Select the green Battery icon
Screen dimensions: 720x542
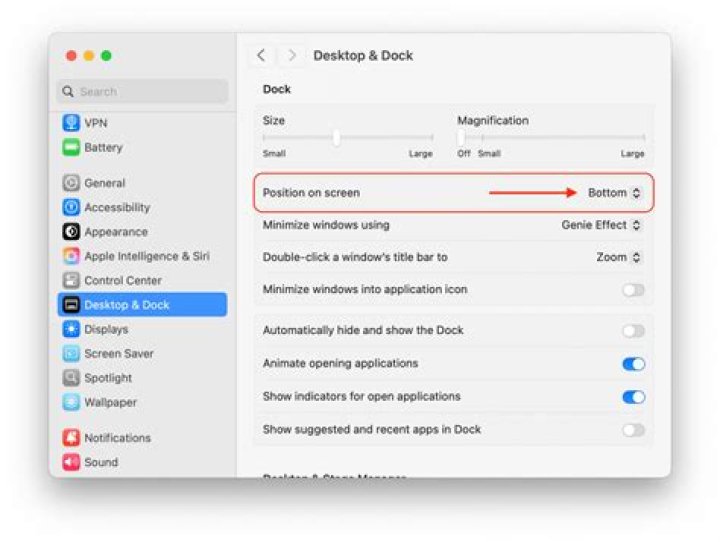pyautogui.click(x=71, y=147)
